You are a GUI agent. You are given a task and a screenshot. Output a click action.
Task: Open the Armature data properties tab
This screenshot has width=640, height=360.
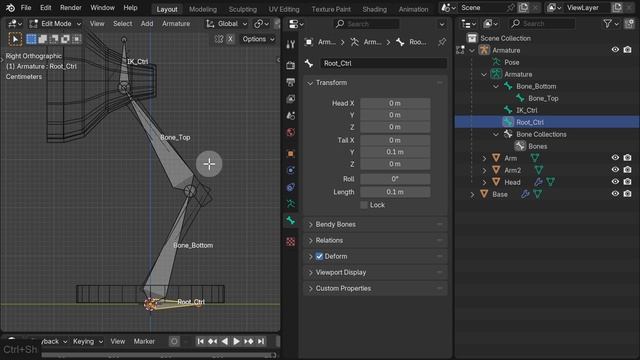click(x=291, y=204)
